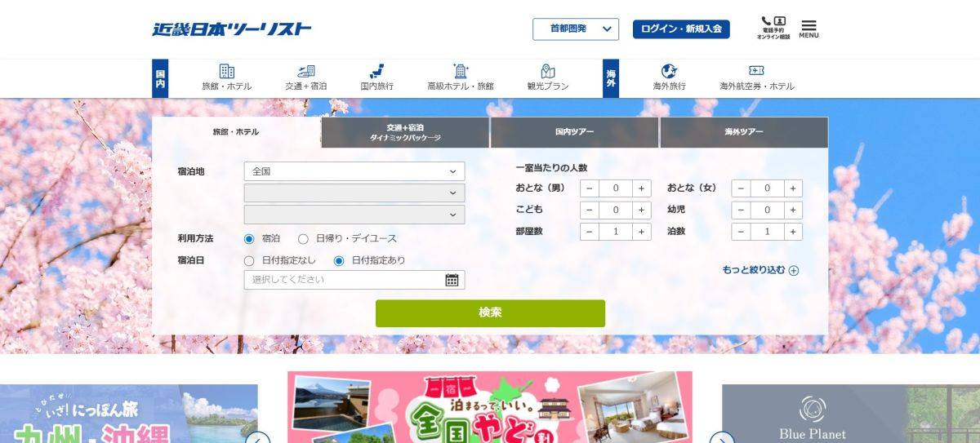Image resolution: width=980 pixels, height=443 pixels.
Task: Open the hamburger MENU icon
Action: tap(808, 29)
